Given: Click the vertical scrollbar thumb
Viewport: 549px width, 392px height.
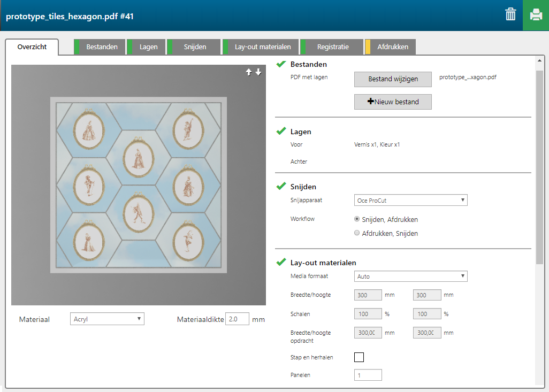Looking at the screenshot, I should (539, 167).
